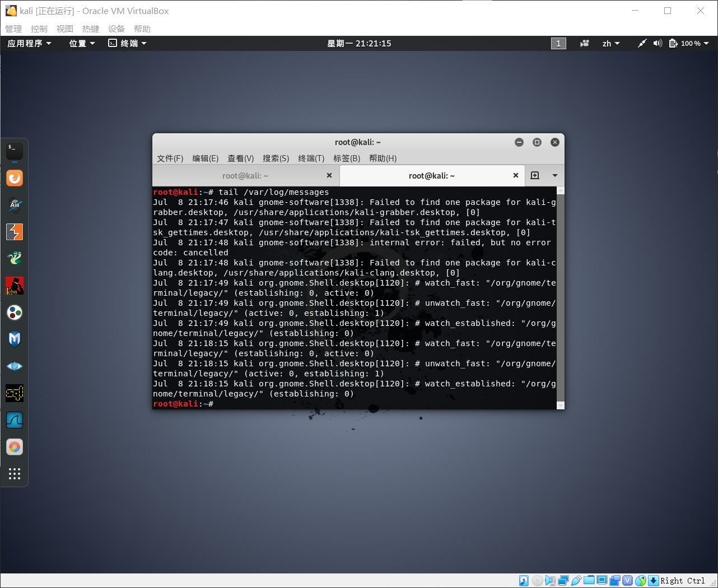Close the active root@kali tab
This screenshot has width=718, height=588.
(x=515, y=175)
